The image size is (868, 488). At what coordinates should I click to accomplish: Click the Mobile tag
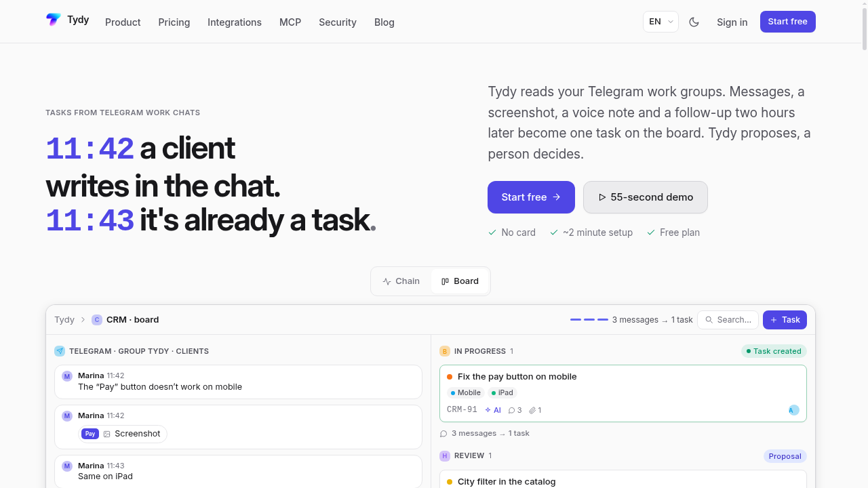point(466,392)
